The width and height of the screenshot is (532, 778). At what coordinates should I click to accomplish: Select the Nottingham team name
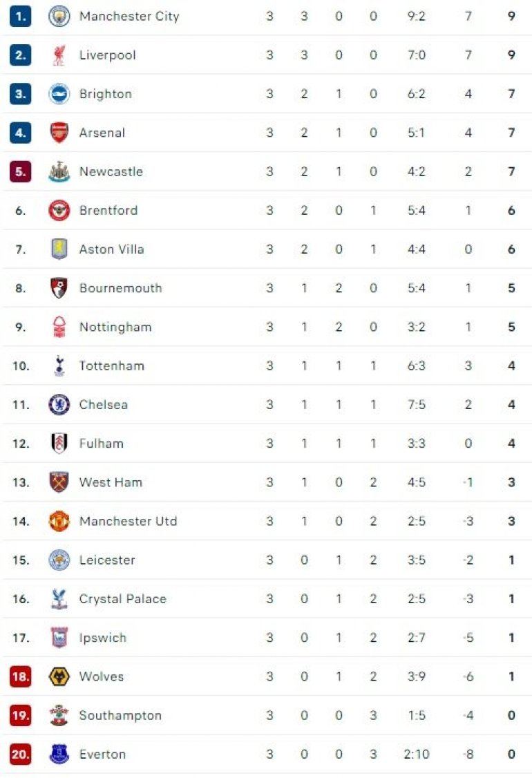tap(115, 327)
